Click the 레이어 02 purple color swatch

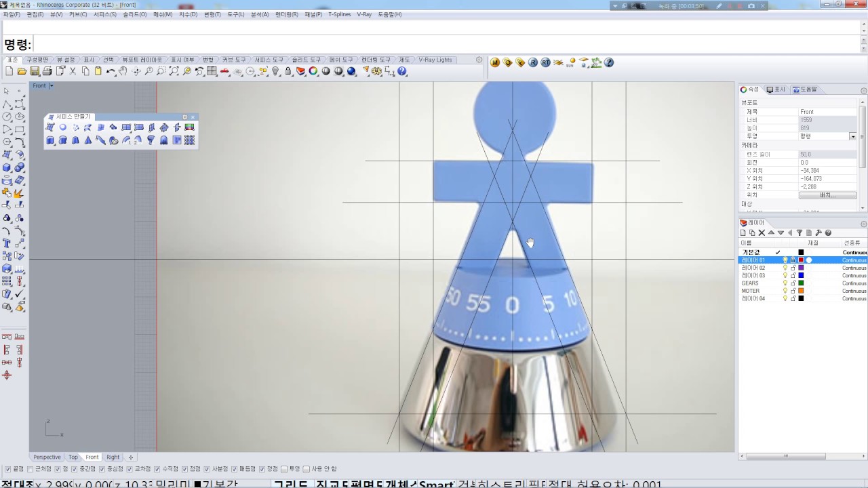(x=801, y=268)
